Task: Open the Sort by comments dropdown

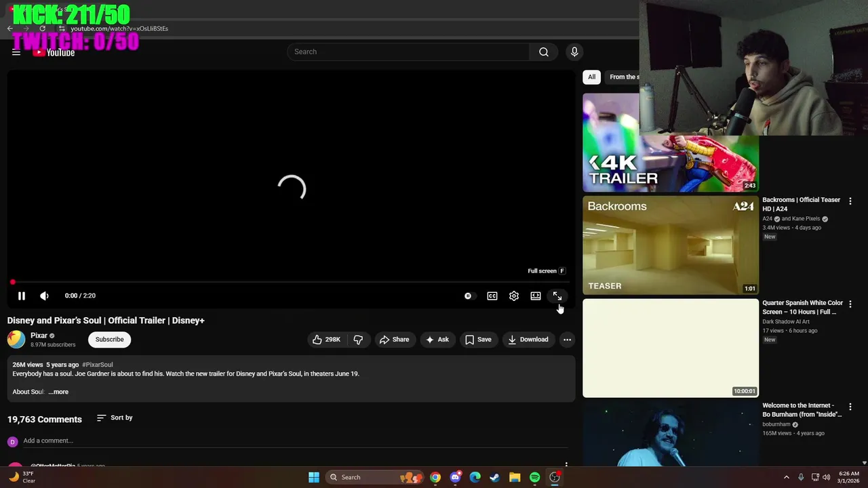Action: tap(115, 418)
